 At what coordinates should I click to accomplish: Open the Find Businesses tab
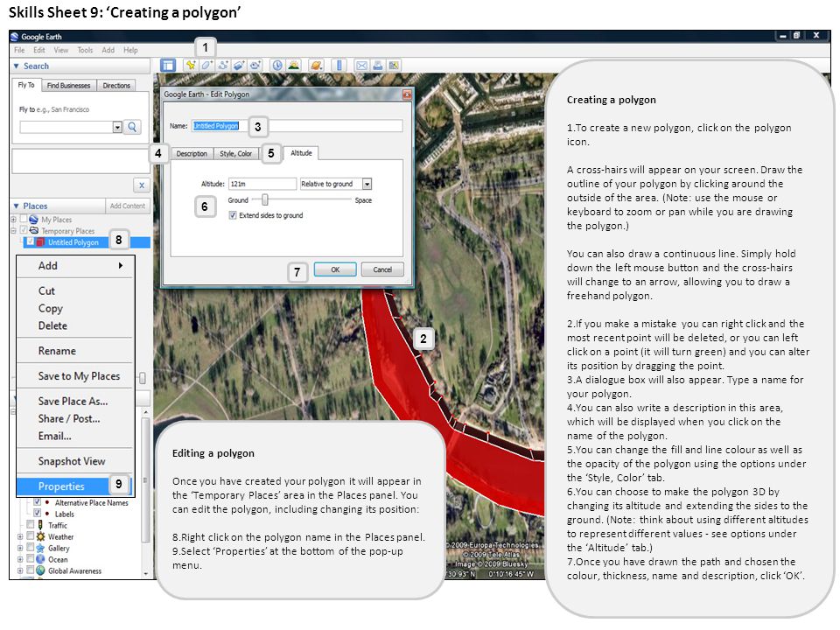click(x=68, y=85)
